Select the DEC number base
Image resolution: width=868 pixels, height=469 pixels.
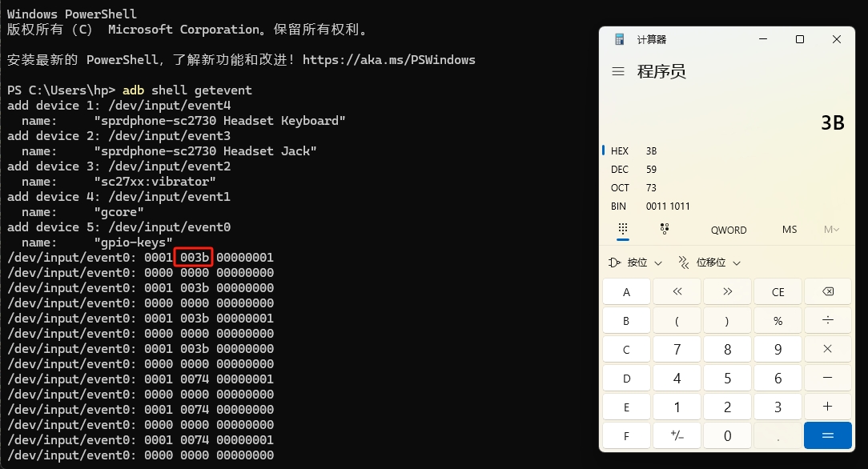620,169
